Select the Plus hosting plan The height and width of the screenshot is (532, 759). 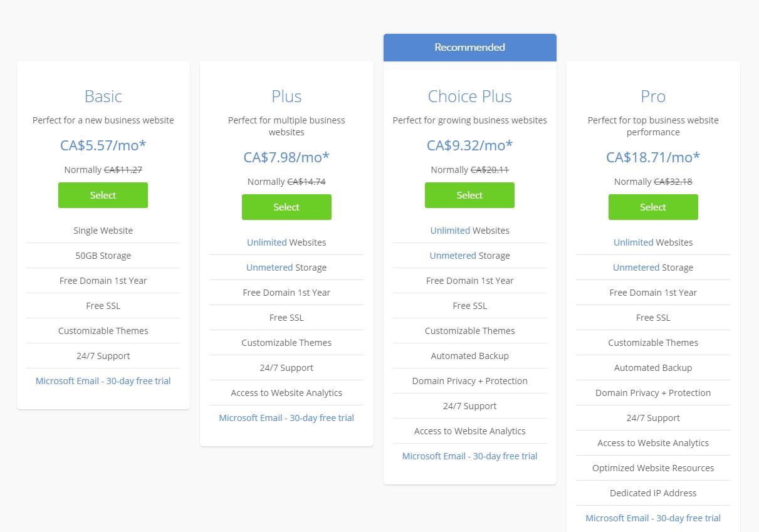286,207
